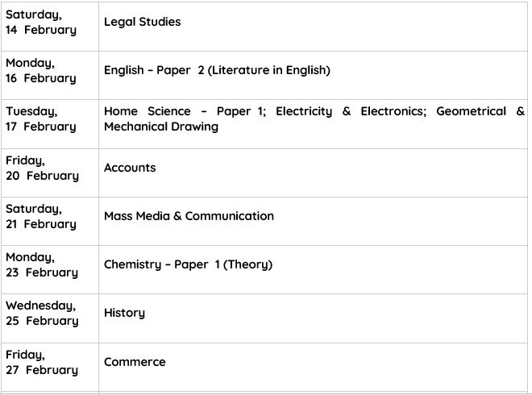Click the Saturday, 14 February date cell
The image size is (532, 395).
tap(41, 23)
